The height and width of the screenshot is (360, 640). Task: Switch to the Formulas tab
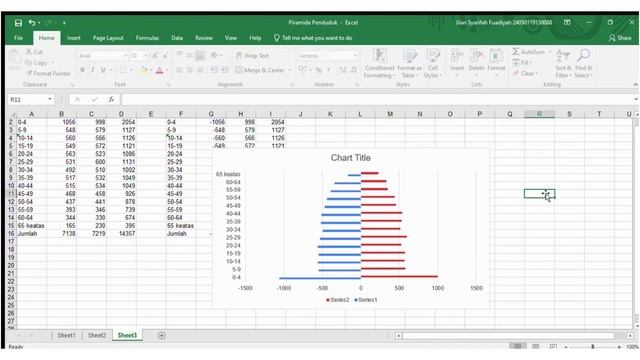[x=147, y=38]
